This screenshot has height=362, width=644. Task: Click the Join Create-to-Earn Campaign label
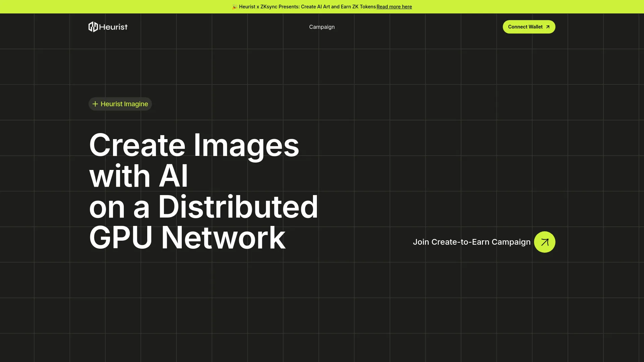coord(471,242)
